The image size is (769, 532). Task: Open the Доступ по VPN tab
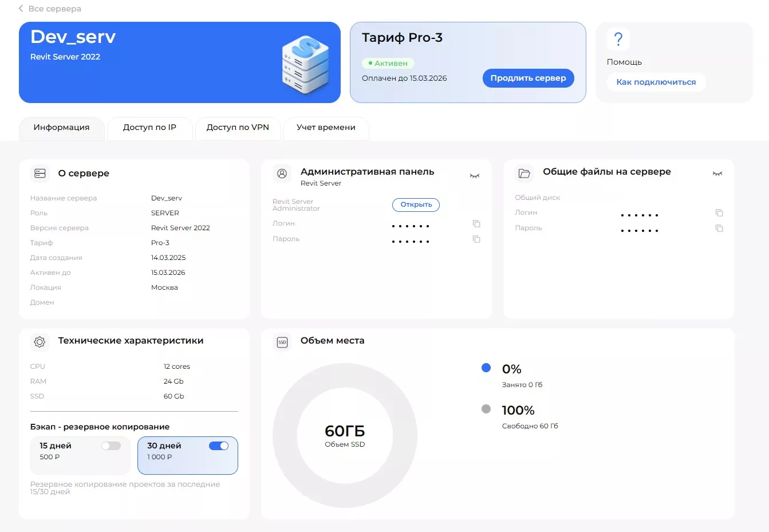point(238,128)
